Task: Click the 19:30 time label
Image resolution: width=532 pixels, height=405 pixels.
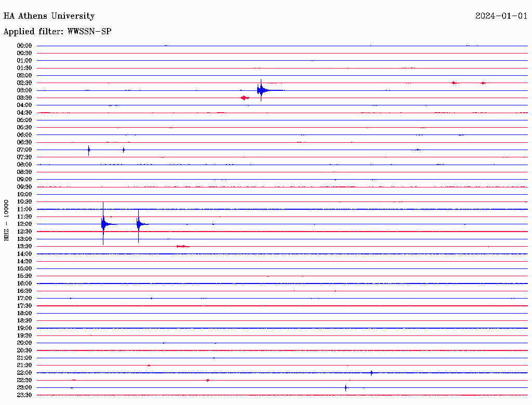Action: pos(24,335)
